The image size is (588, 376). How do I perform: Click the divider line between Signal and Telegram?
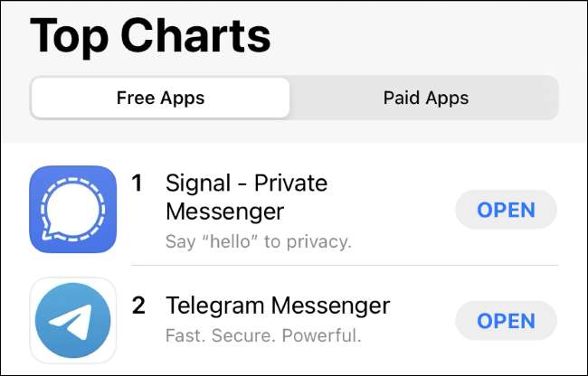(x=344, y=265)
